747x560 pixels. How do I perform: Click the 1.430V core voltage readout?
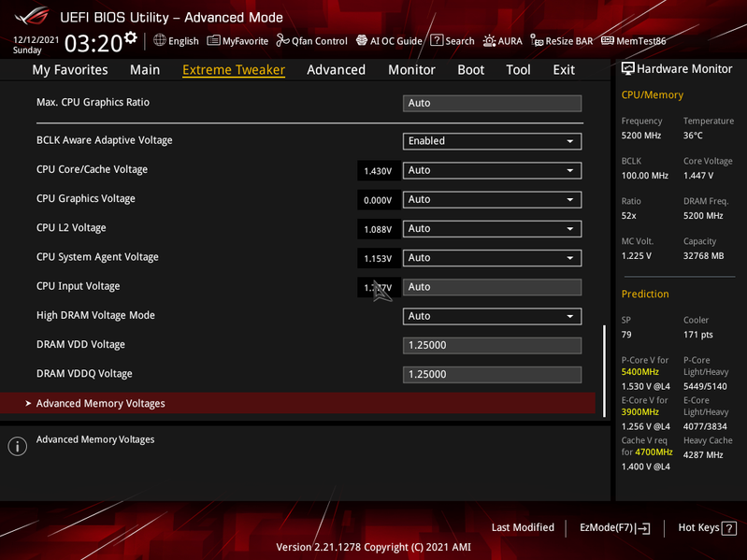[378, 171]
